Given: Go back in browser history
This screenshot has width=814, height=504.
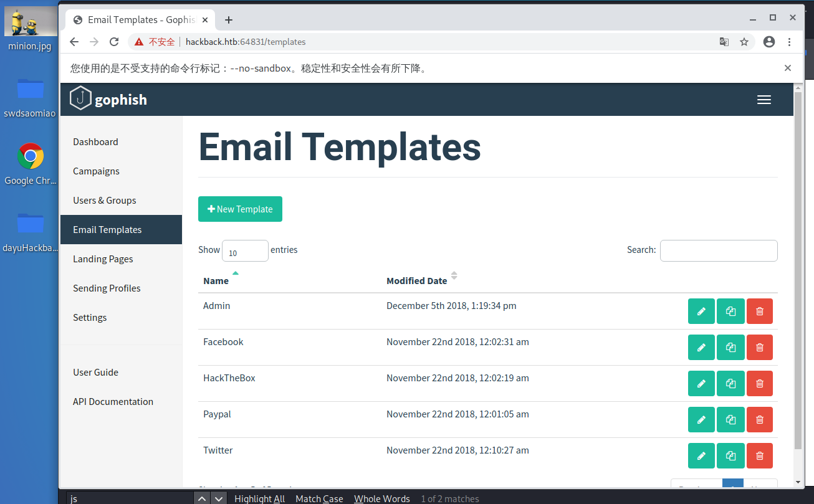Looking at the screenshot, I should click(x=74, y=42).
